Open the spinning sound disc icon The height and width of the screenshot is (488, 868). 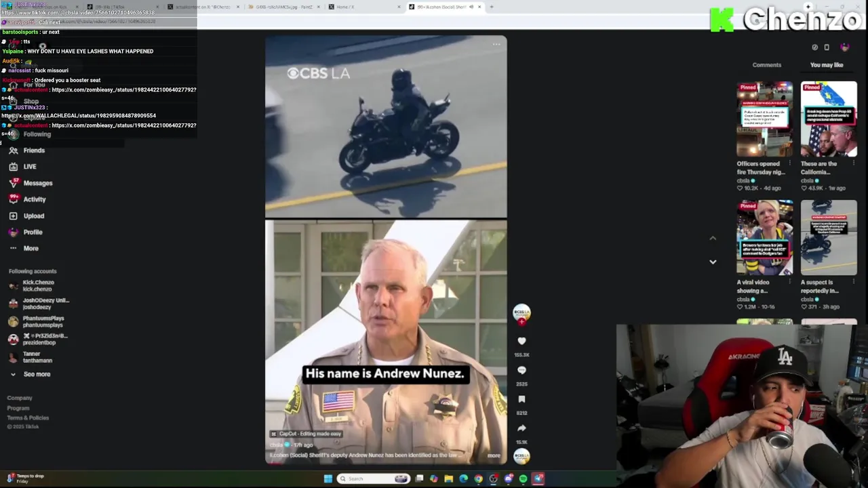(521, 456)
